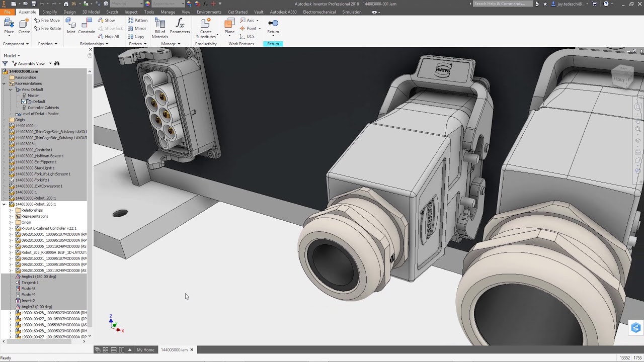Open Bill of Materials
The image size is (644, 362).
160,28
